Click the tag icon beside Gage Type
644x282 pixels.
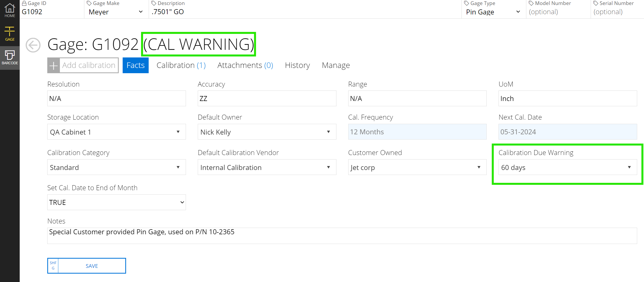[467, 3]
